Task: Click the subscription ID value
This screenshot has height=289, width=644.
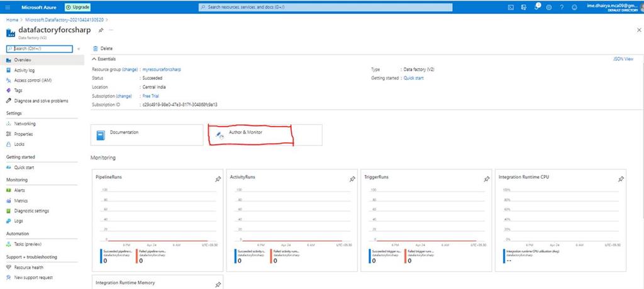Action: pos(180,105)
